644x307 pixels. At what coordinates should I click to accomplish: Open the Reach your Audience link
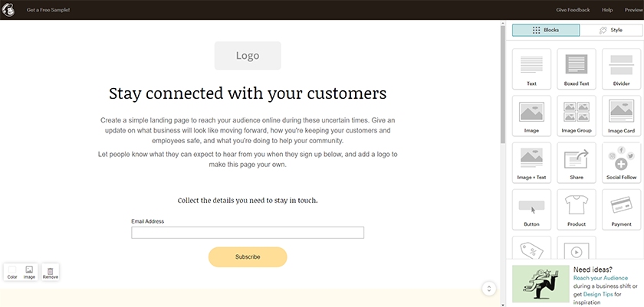tap(600, 278)
